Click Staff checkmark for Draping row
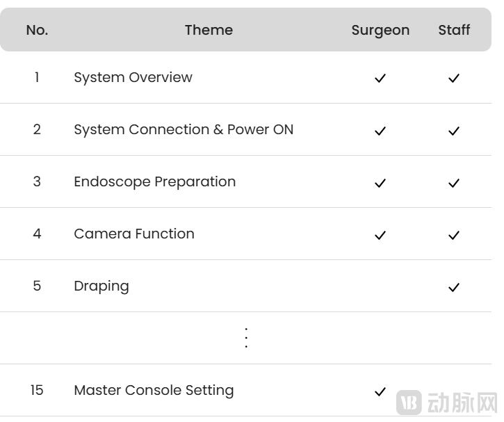This screenshot has height=422, width=504. pyautogui.click(x=454, y=287)
